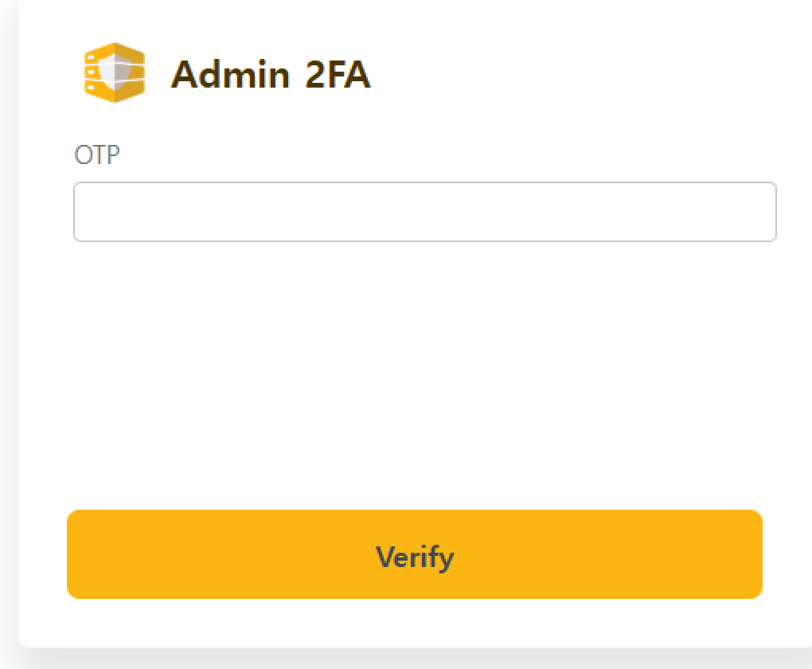Click the gold app logo next to the title
This screenshot has height=669, width=812.
click(115, 73)
